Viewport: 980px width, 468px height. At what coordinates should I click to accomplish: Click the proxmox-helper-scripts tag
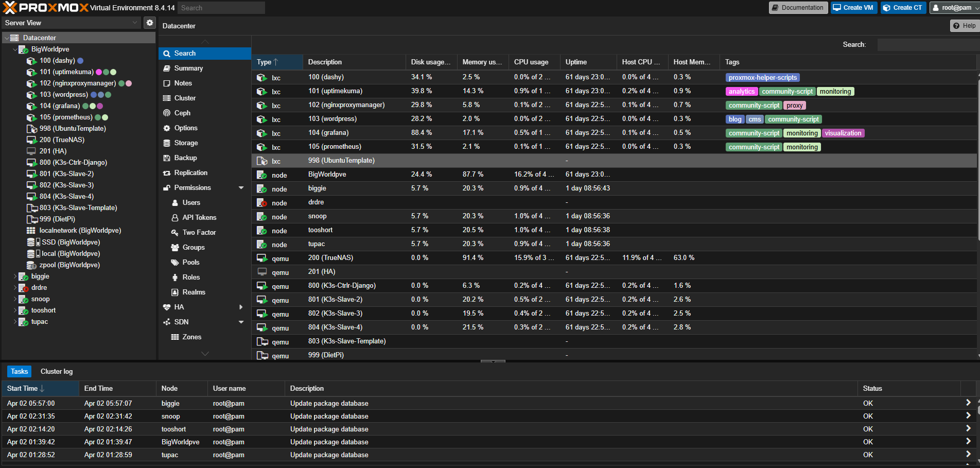click(x=762, y=78)
